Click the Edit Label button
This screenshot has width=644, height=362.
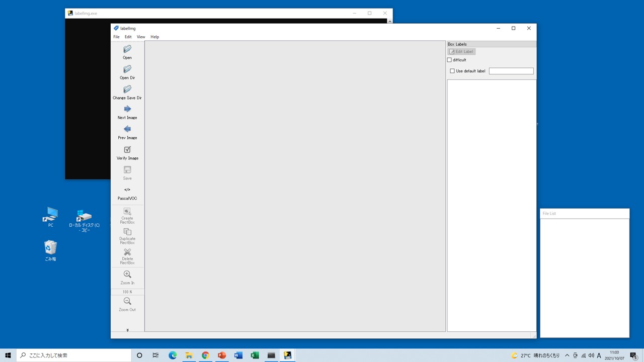[x=461, y=51]
